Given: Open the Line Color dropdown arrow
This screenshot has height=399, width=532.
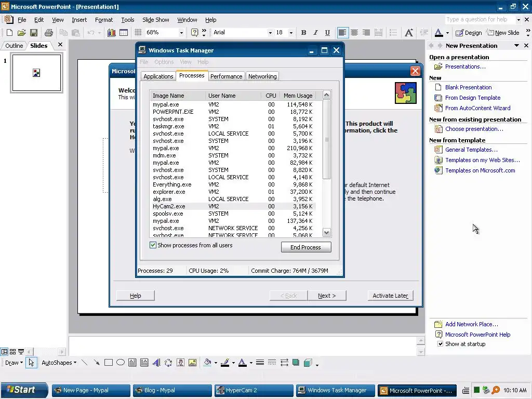Looking at the screenshot, I should point(233,363).
